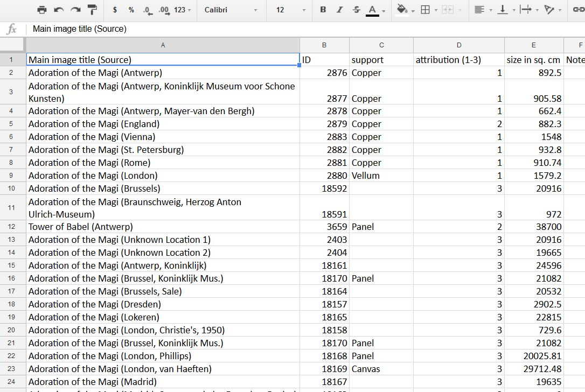585x392 pixels.
Task: Click the 'size in sq. cm' header cell
Action: click(x=534, y=60)
